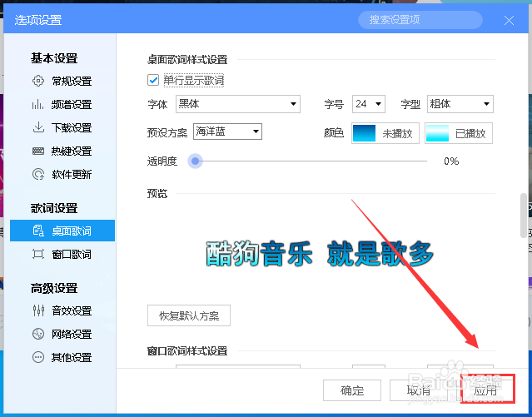Click the keyboard icon beside 热键设置
The image size is (532, 417).
point(38,151)
